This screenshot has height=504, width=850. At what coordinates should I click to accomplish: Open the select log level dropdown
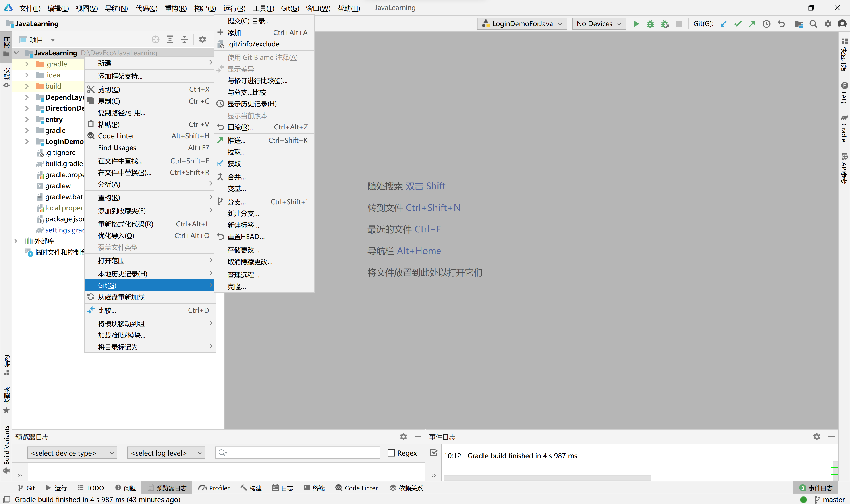166,453
